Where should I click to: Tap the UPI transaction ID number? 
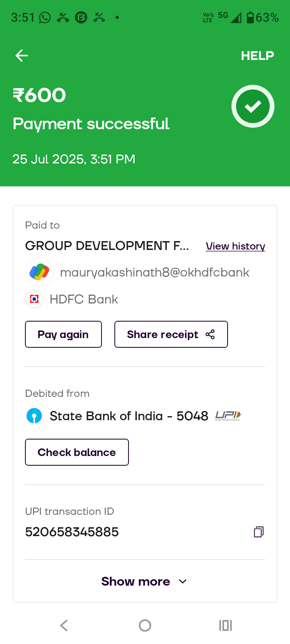coord(72,532)
